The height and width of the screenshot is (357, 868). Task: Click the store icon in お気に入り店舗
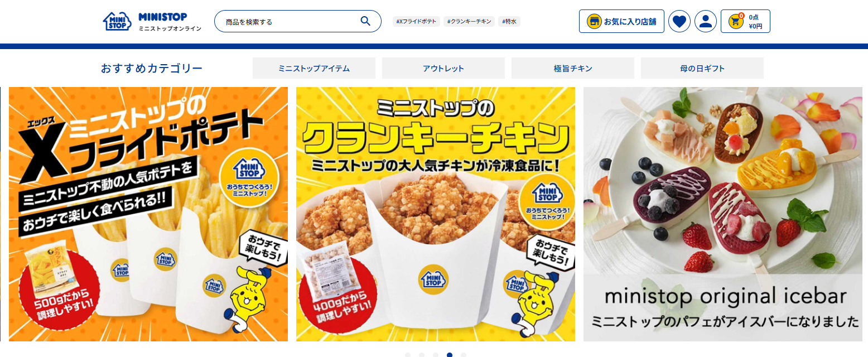pyautogui.click(x=594, y=21)
